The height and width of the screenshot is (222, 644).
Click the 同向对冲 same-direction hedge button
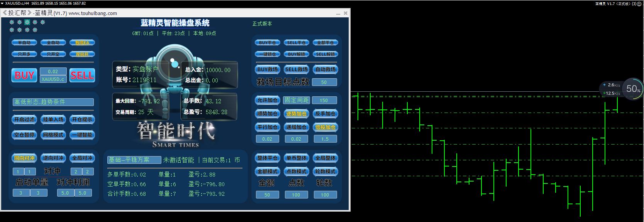pos(24,158)
